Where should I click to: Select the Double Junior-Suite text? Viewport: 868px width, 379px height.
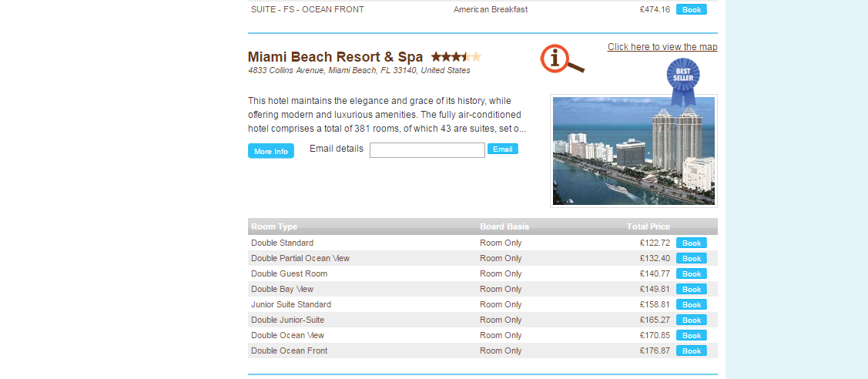coord(287,320)
